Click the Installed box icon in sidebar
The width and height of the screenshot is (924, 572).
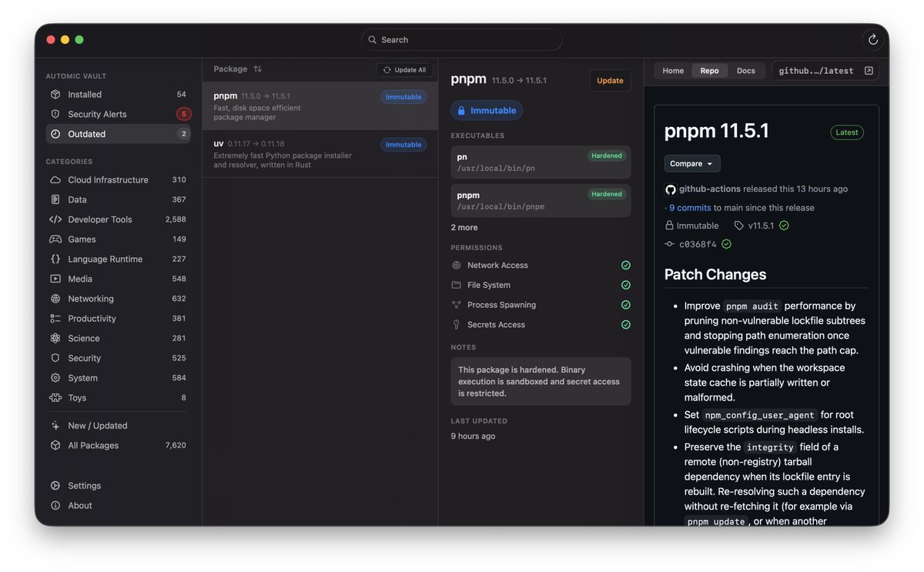click(x=55, y=95)
